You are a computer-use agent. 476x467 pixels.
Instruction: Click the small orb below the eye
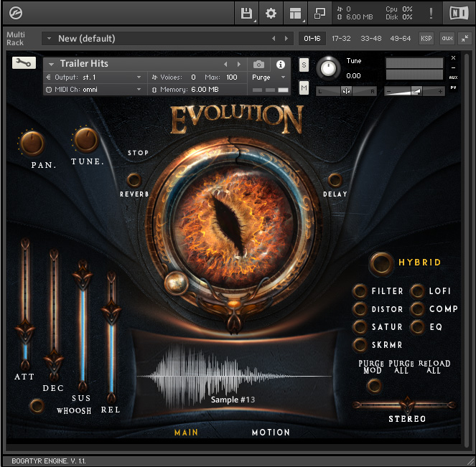tap(177, 283)
